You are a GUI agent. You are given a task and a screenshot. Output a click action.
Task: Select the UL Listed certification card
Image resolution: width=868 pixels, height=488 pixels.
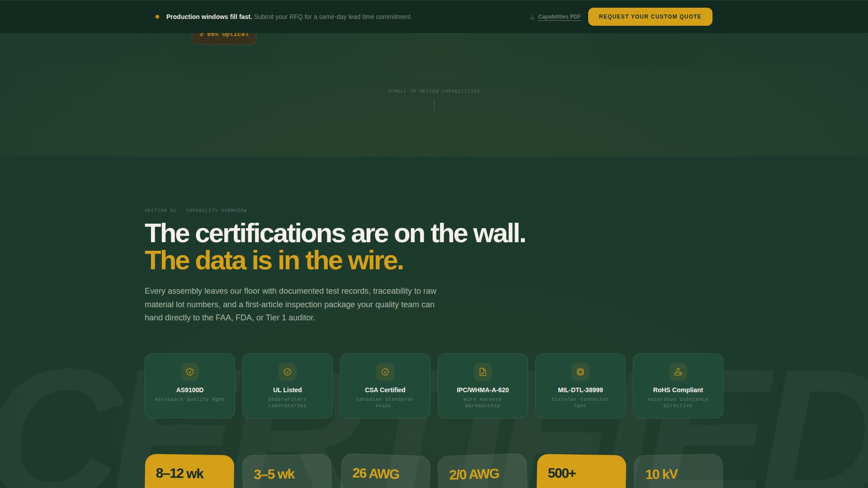click(287, 385)
